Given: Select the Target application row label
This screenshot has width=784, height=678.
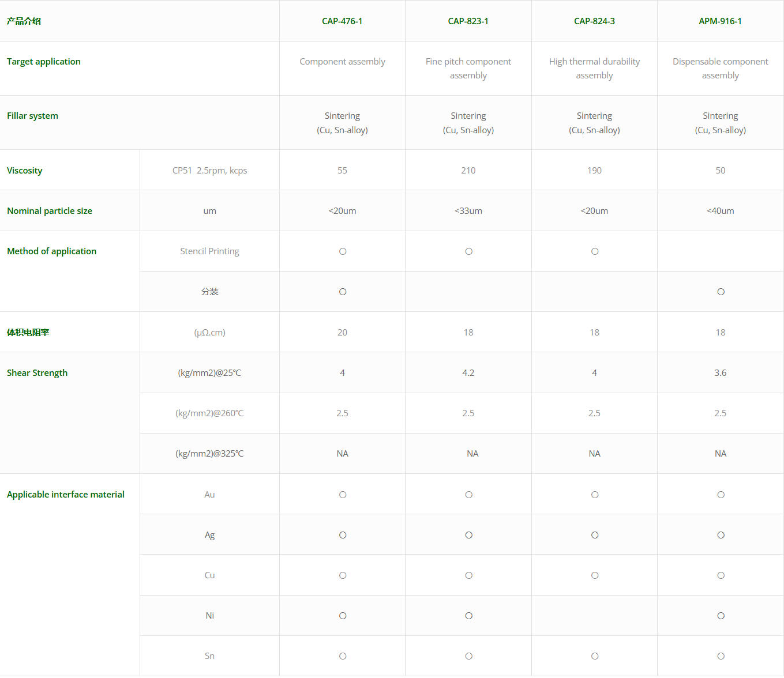Looking at the screenshot, I should pos(44,62).
